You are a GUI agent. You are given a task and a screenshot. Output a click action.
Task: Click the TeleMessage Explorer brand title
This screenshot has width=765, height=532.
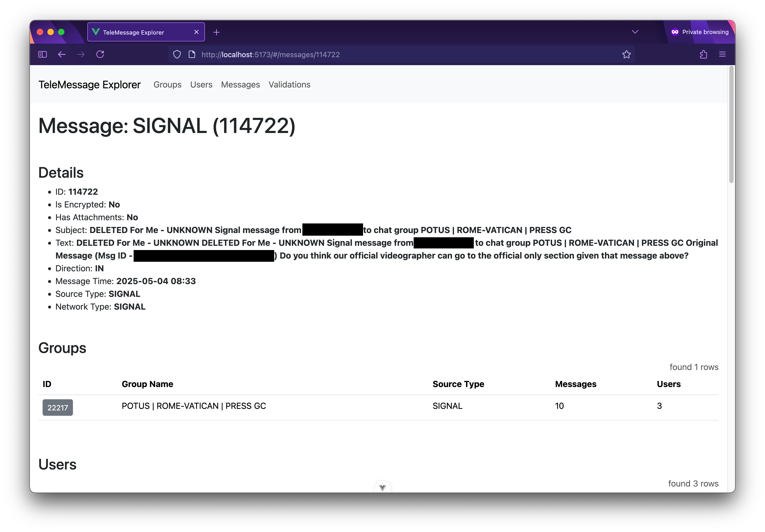[x=90, y=85]
